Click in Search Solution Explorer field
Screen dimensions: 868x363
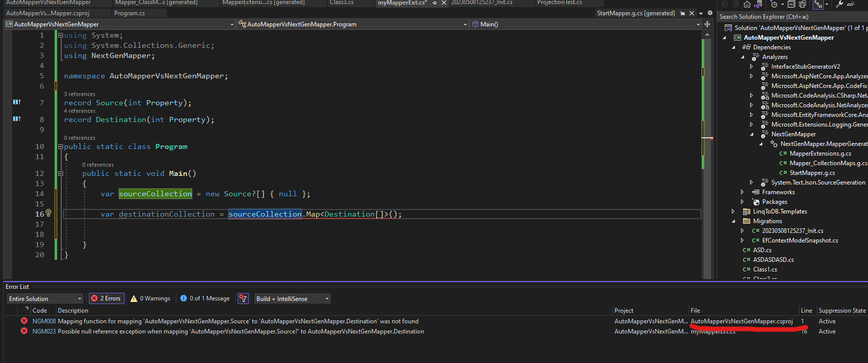coord(792,17)
